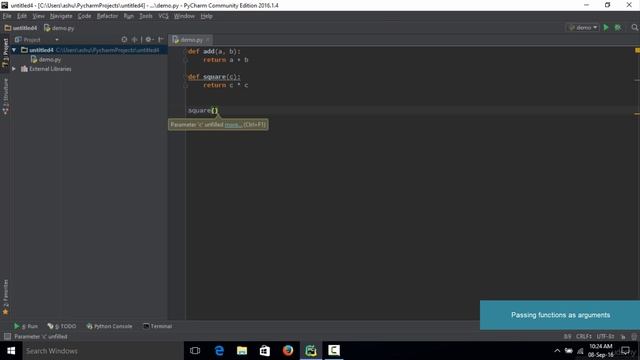
Task: Close the demo.py editor tab
Action: pyautogui.click(x=208, y=40)
